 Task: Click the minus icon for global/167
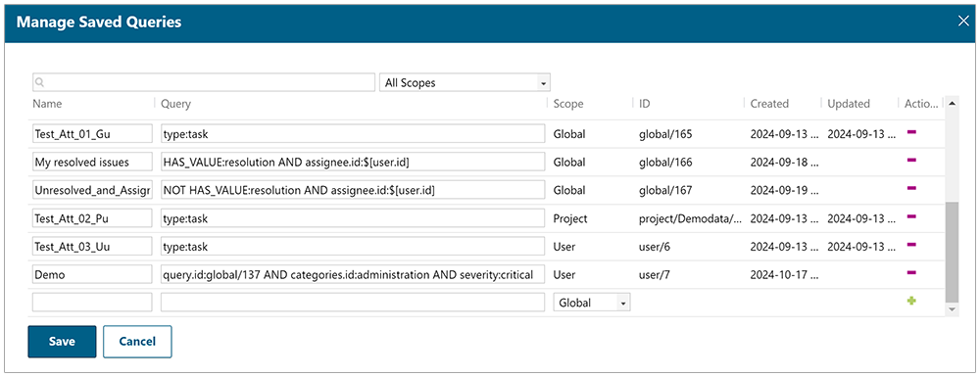point(911,188)
